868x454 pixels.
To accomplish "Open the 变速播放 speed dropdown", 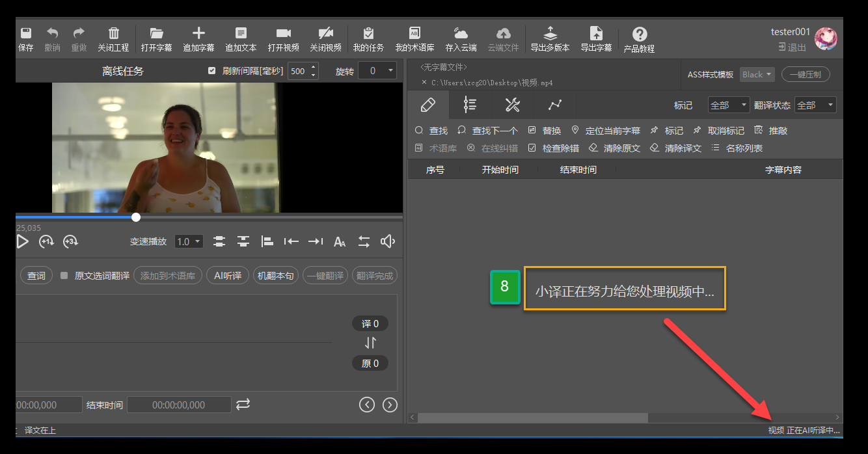I will tap(188, 241).
